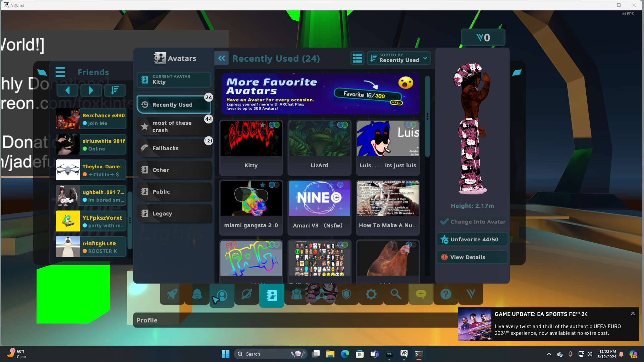Open the Worlds planet icon

247,295
